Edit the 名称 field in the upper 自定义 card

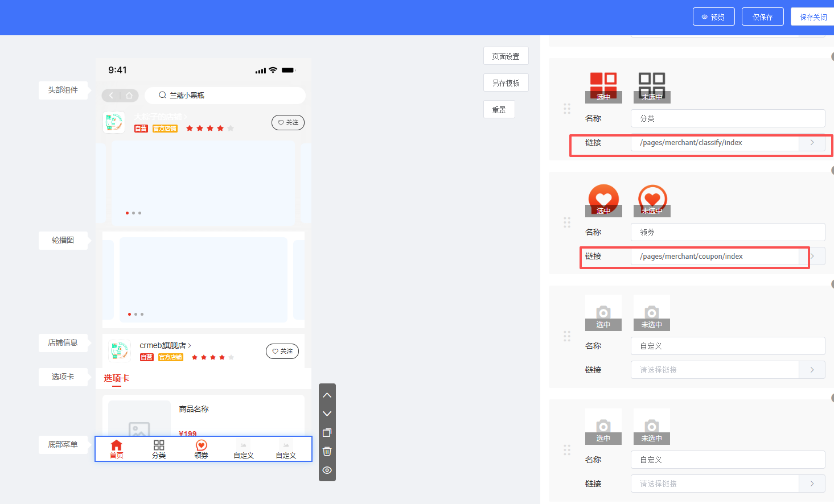pos(728,346)
